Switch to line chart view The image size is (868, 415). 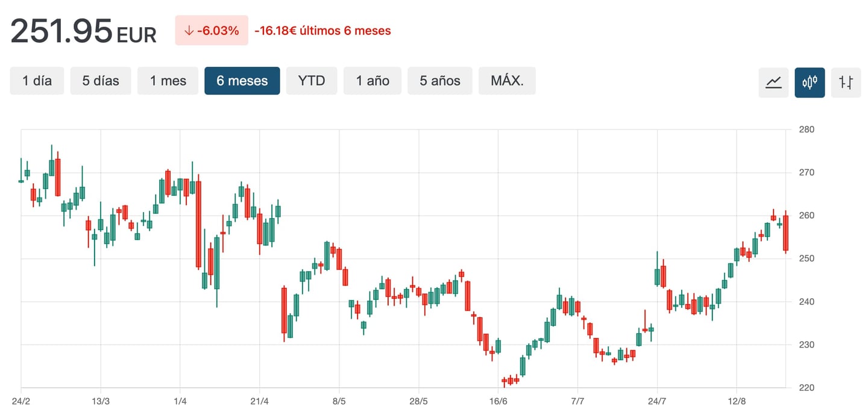(773, 82)
